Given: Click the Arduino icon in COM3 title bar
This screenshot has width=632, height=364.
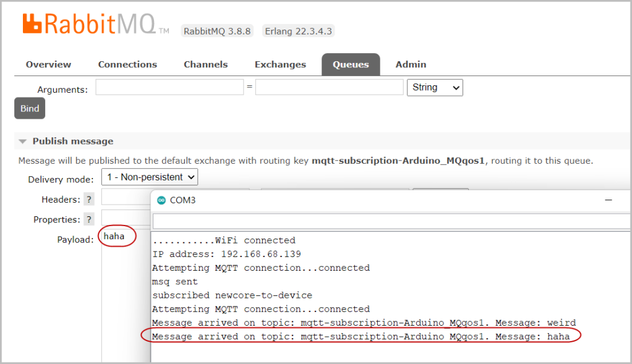Looking at the screenshot, I should [161, 200].
